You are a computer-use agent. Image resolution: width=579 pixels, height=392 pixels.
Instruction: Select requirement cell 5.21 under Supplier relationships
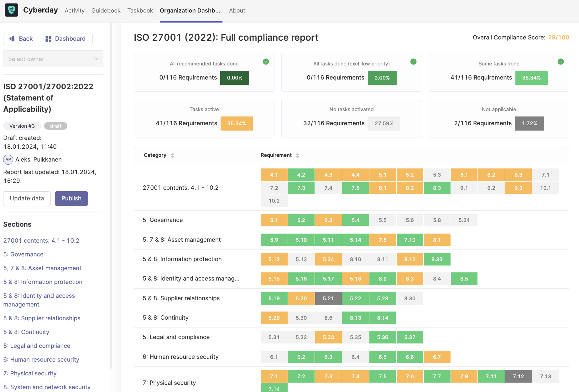pyautogui.click(x=328, y=298)
